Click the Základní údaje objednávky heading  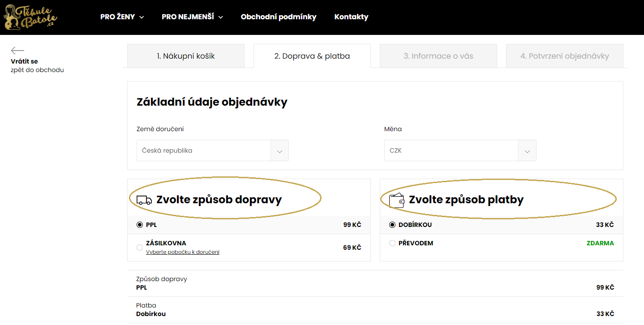[x=212, y=102]
